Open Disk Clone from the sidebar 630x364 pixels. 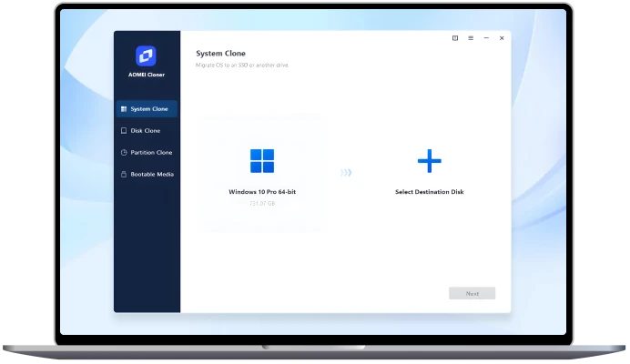tap(147, 130)
